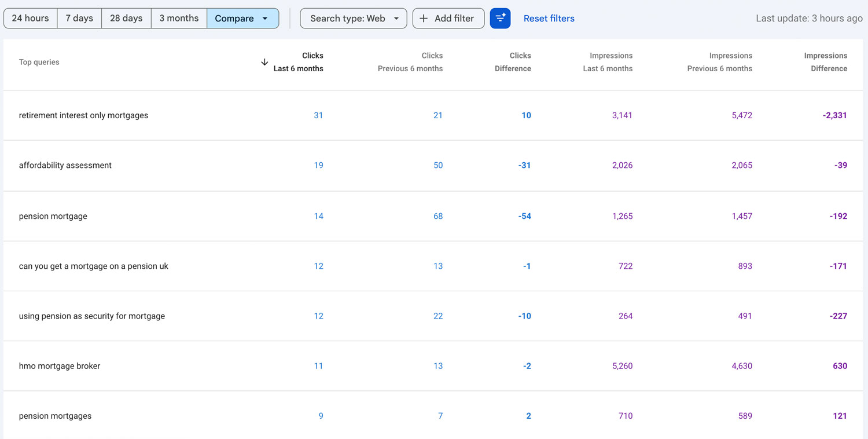
Task: Click the 3,141 impressions value
Action: pyautogui.click(x=622, y=115)
